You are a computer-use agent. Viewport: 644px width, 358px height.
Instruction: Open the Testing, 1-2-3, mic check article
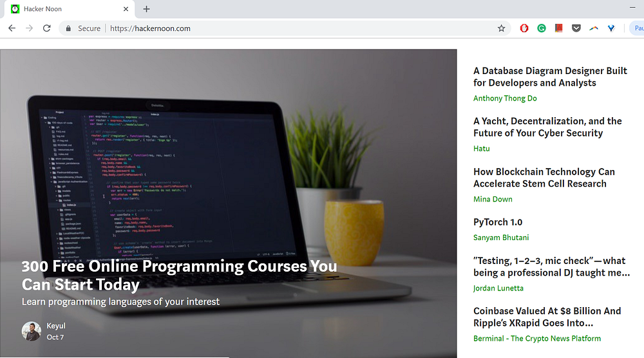(551, 267)
